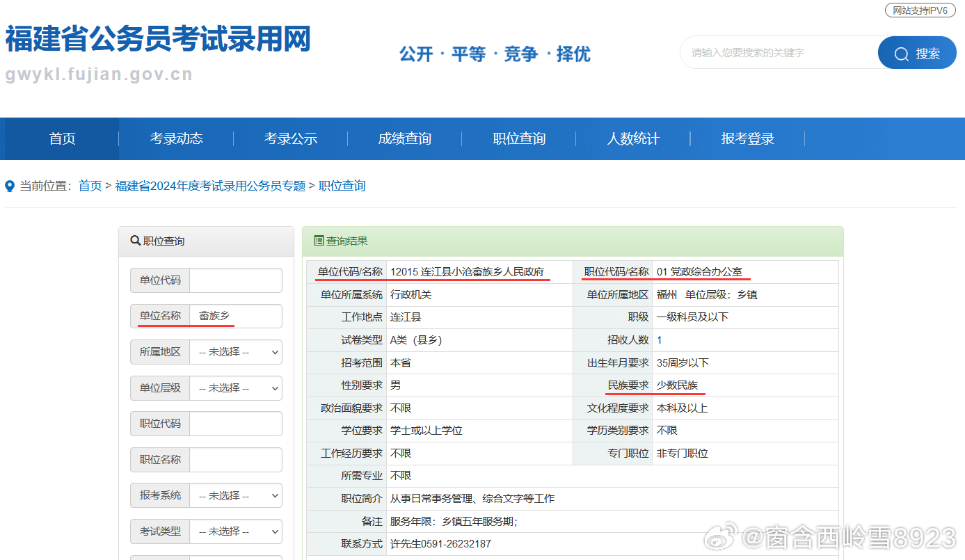
Task: Click the location pin icon before 当前位置
Action: tap(10, 186)
